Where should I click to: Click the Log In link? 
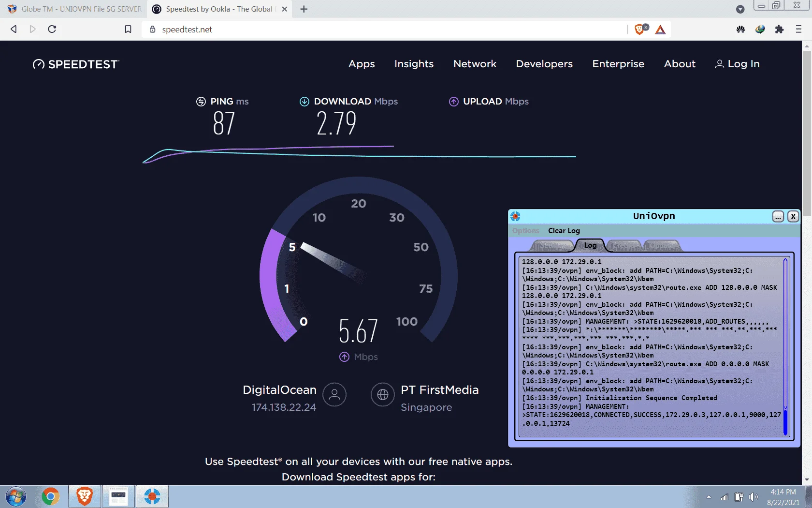pos(737,64)
